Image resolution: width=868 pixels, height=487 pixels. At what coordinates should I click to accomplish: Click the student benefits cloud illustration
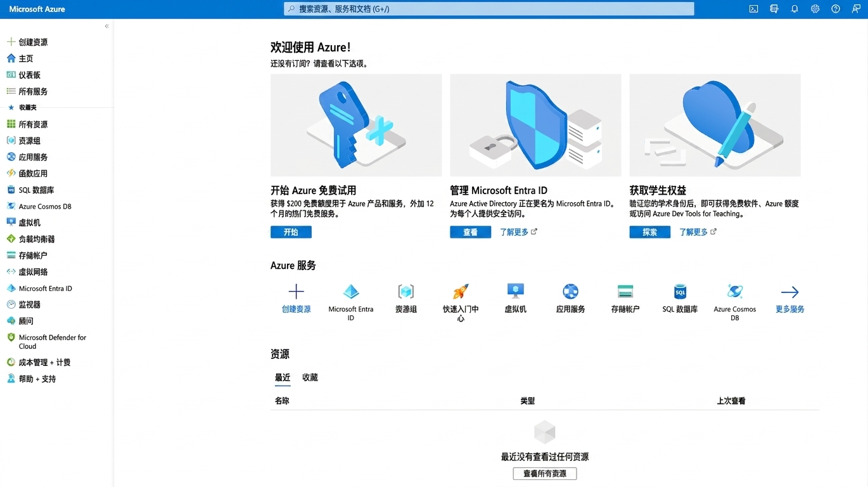click(715, 125)
